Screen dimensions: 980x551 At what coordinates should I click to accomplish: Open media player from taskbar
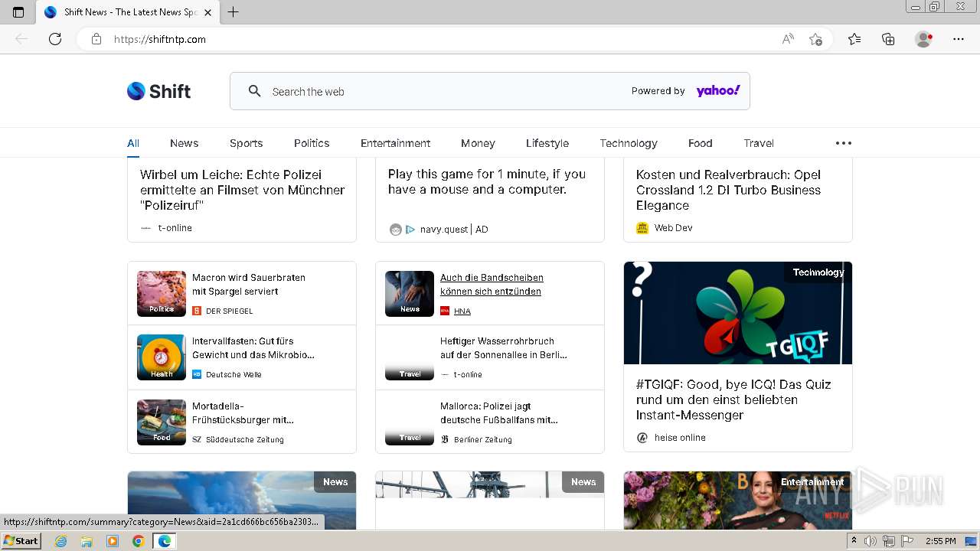pyautogui.click(x=113, y=541)
